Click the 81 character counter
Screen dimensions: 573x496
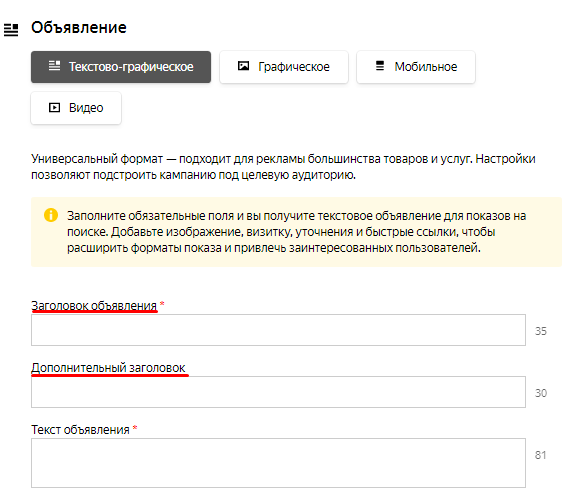(540, 455)
